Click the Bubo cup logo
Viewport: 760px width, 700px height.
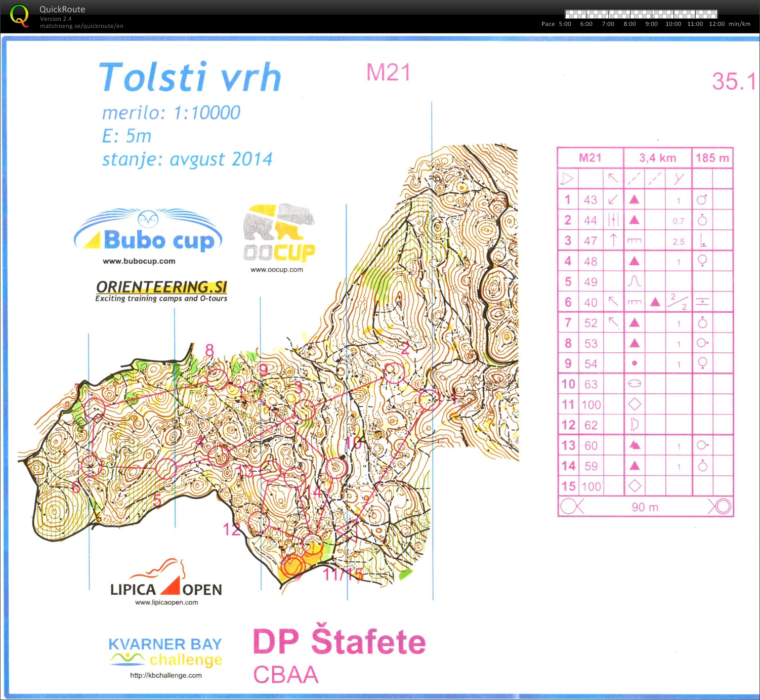[x=148, y=231]
